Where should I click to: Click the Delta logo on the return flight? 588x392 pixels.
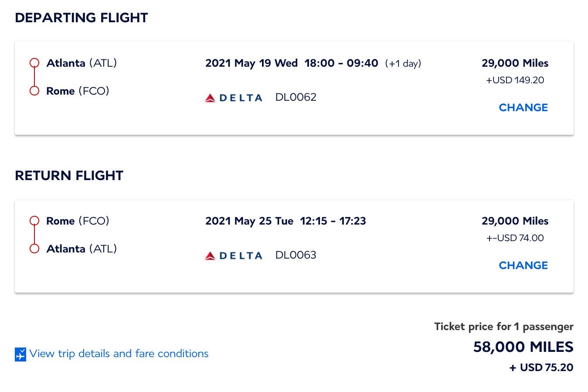[234, 255]
